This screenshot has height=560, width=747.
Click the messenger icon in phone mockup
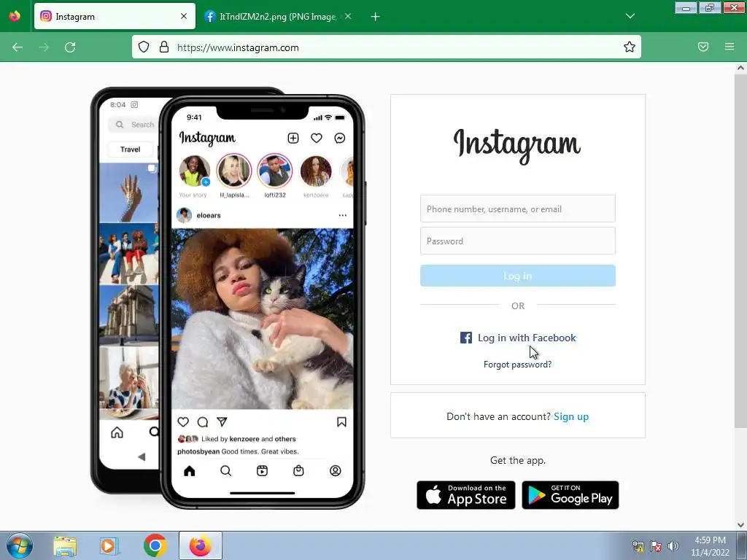point(340,138)
